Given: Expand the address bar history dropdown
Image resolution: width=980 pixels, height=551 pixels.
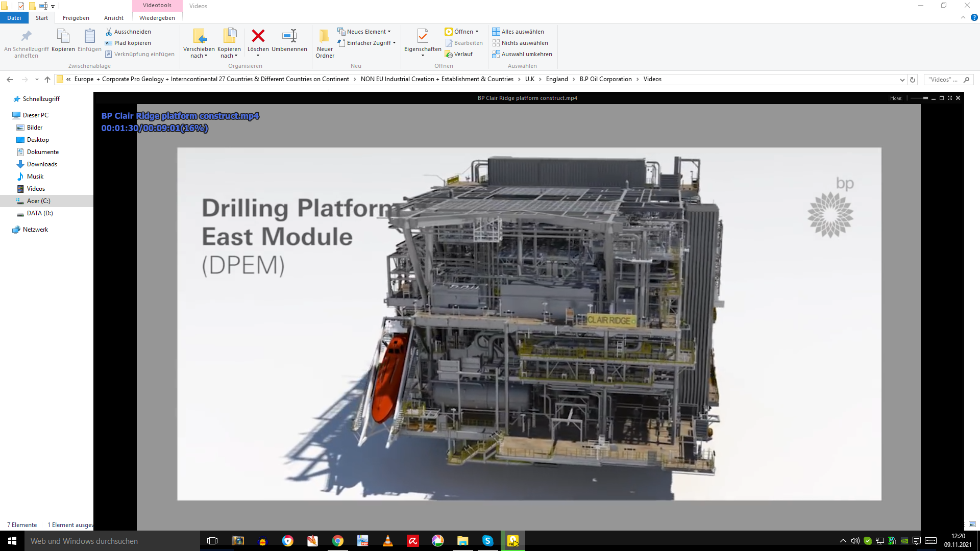Looking at the screenshot, I should [x=902, y=80].
